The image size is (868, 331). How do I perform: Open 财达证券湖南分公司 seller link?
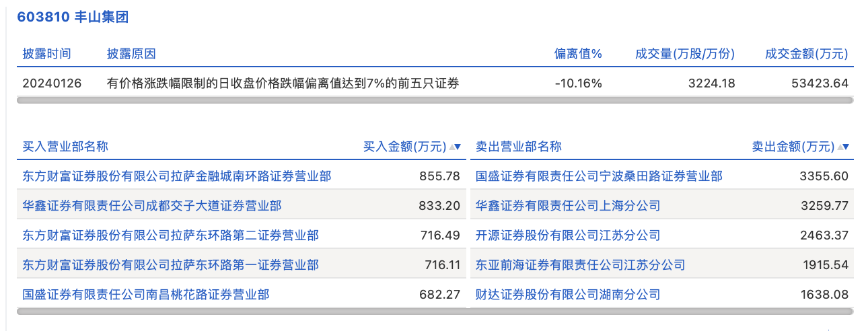coord(568,295)
